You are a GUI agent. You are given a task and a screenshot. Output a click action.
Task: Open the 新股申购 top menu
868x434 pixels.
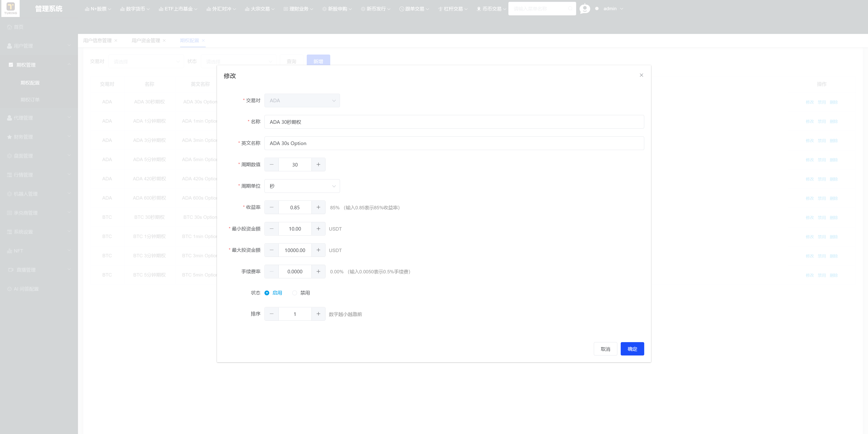(x=337, y=9)
